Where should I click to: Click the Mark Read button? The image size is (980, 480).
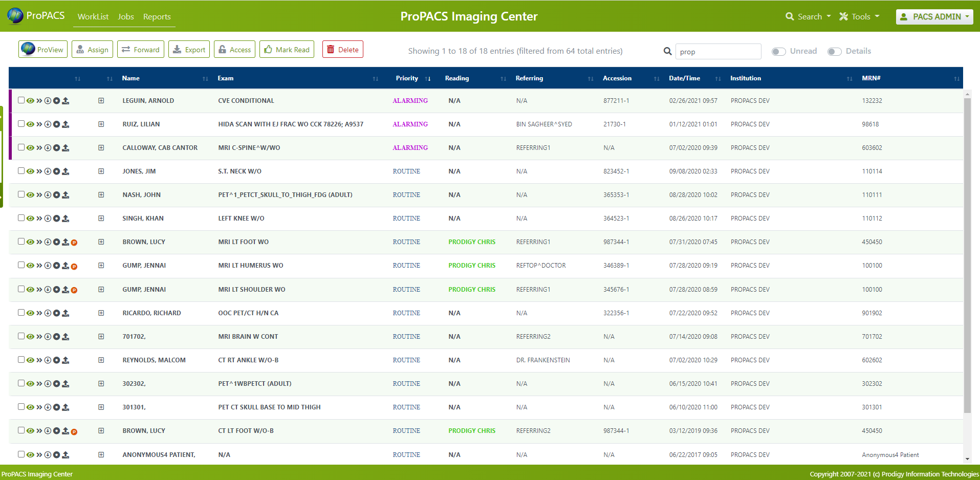[287, 49]
